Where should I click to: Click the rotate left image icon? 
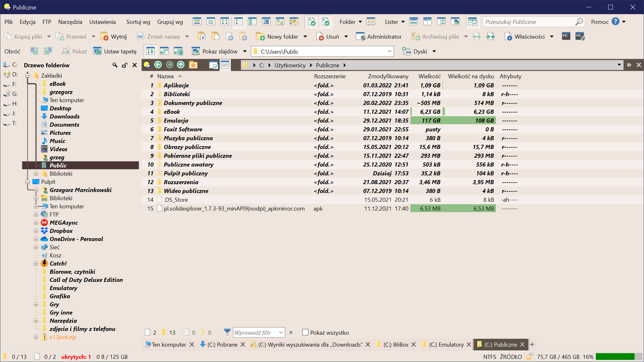(34, 51)
